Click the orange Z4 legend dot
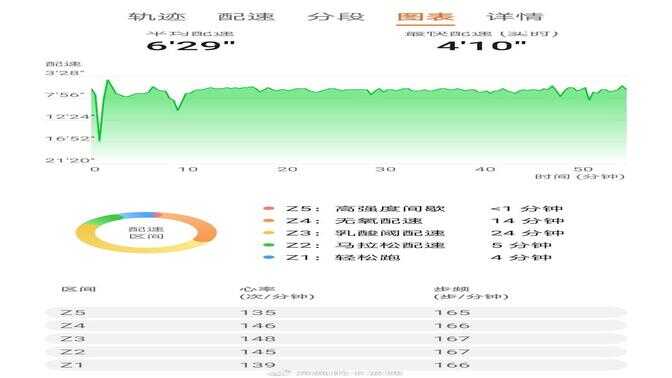 pos(269,221)
